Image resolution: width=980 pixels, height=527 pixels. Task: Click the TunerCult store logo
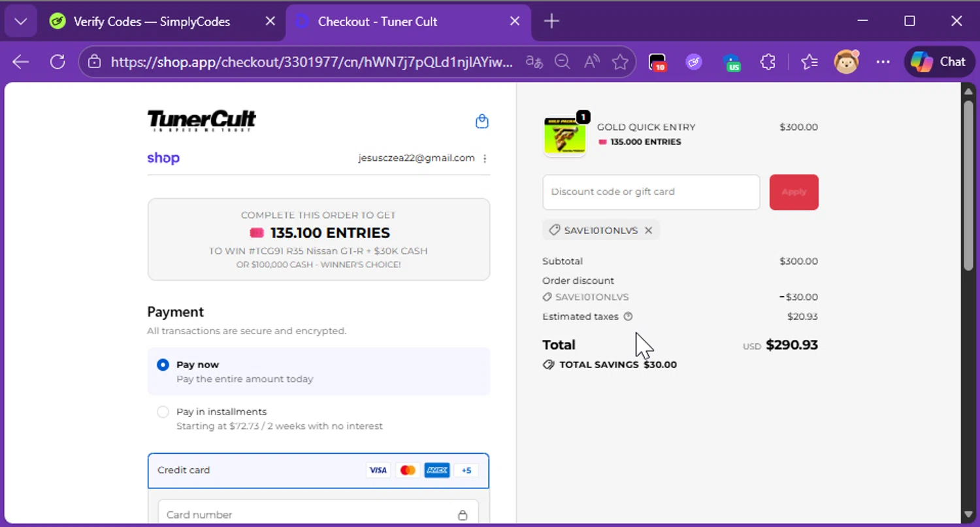(201, 121)
